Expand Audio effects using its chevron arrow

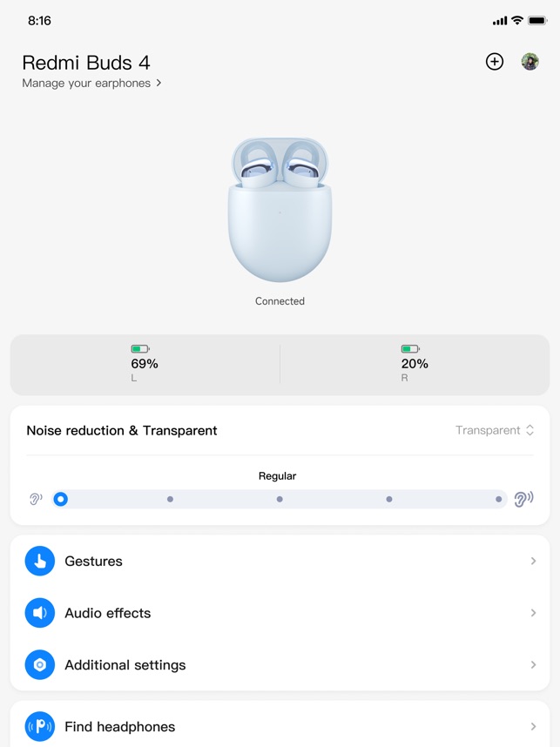533,613
